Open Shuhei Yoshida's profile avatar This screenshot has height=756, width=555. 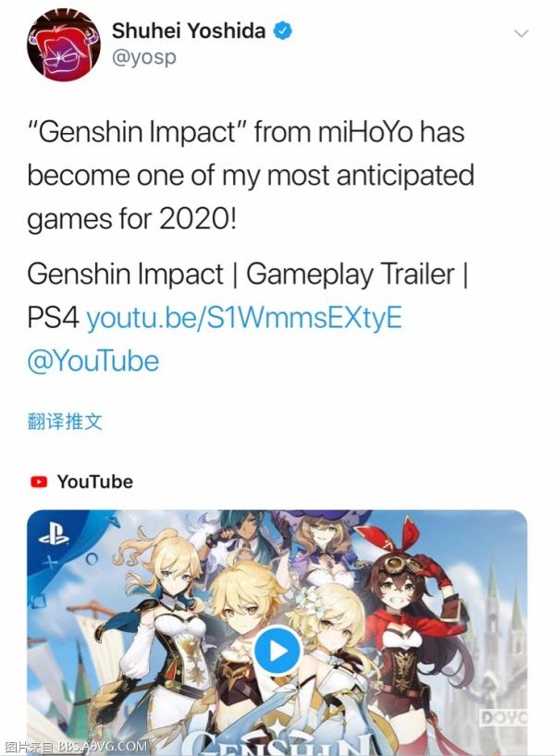point(64,44)
